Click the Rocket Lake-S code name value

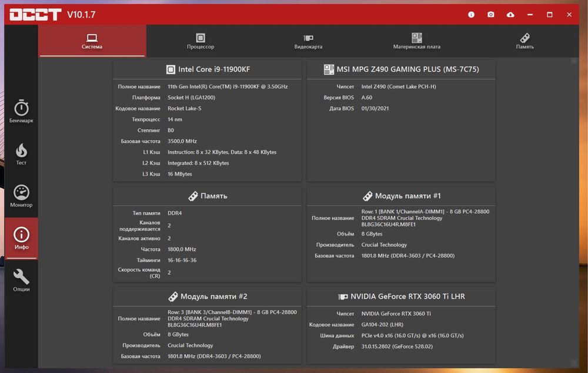pyautogui.click(x=184, y=108)
